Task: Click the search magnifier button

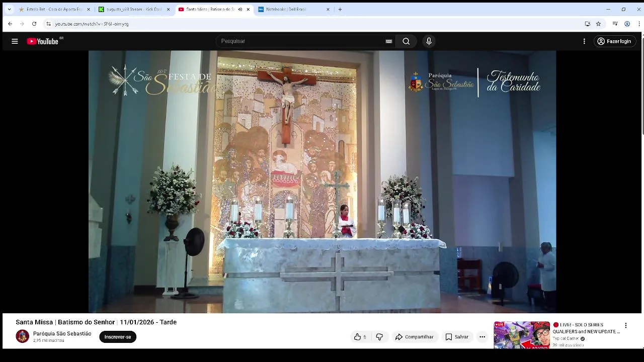Action: pyautogui.click(x=406, y=41)
